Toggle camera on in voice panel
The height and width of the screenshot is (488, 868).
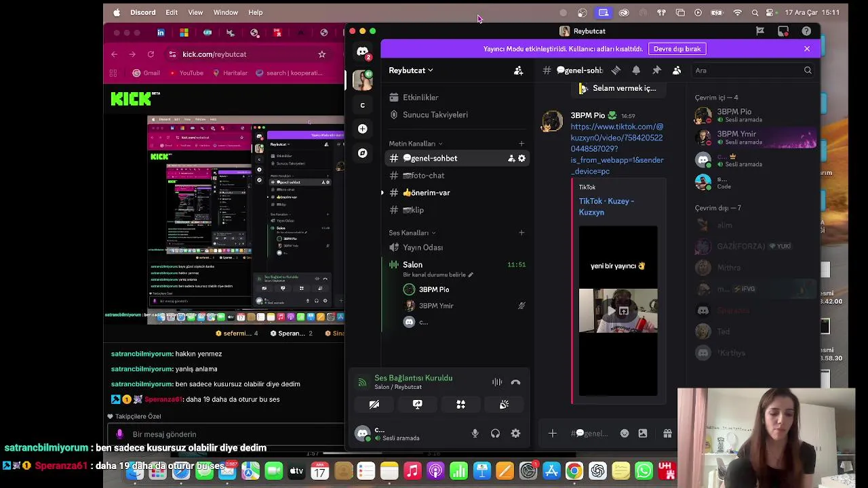pos(374,405)
